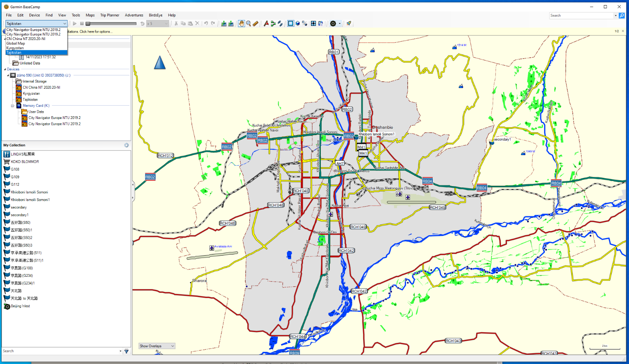Click the 'Click here for options' link

click(96, 32)
